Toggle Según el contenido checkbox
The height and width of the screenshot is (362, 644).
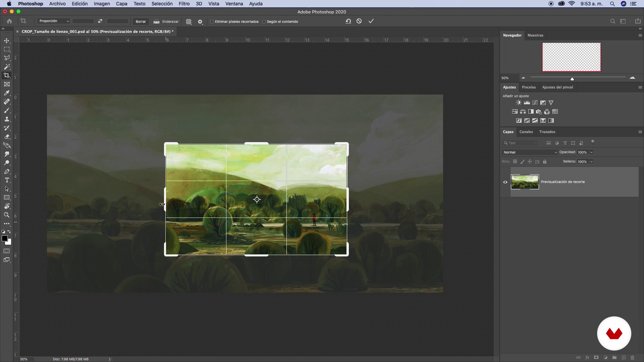click(264, 21)
